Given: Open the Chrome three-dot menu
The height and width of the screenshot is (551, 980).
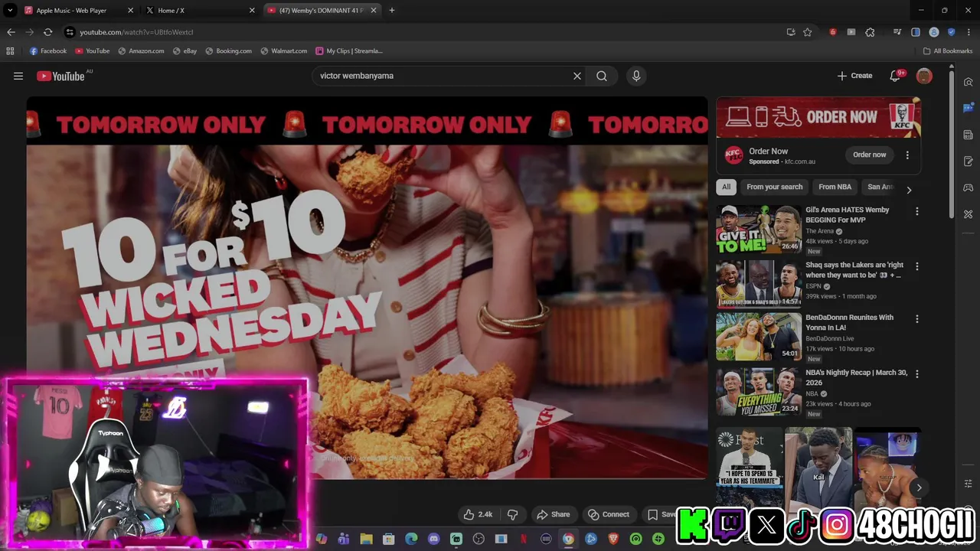Looking at the screenshot, I should point(969,32).
